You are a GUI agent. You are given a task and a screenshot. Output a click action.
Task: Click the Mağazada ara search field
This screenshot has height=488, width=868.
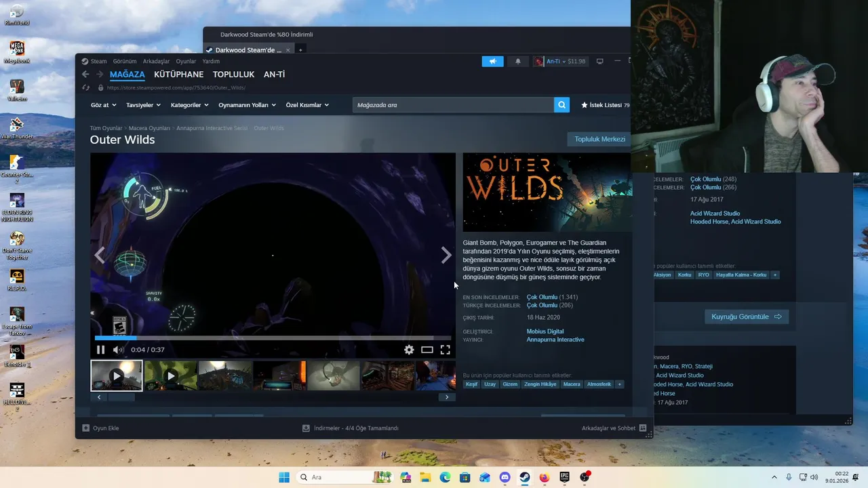click(453, 105)
